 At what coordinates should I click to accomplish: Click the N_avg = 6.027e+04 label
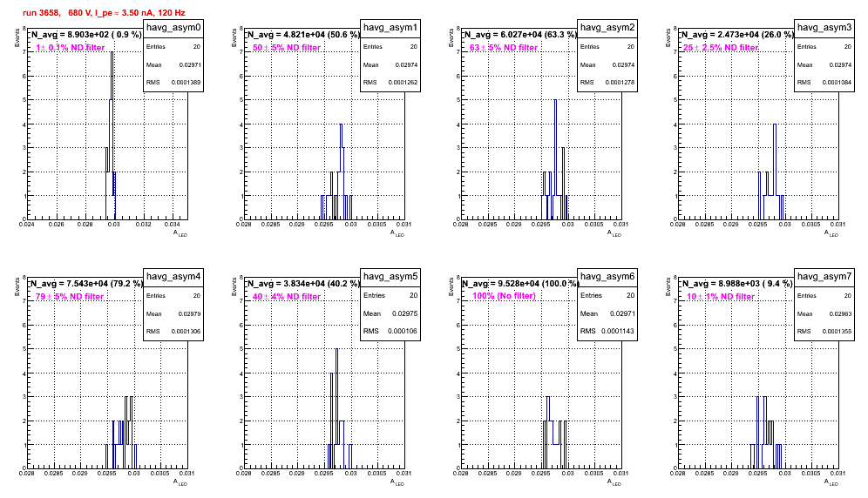click(x=519, y=34)
